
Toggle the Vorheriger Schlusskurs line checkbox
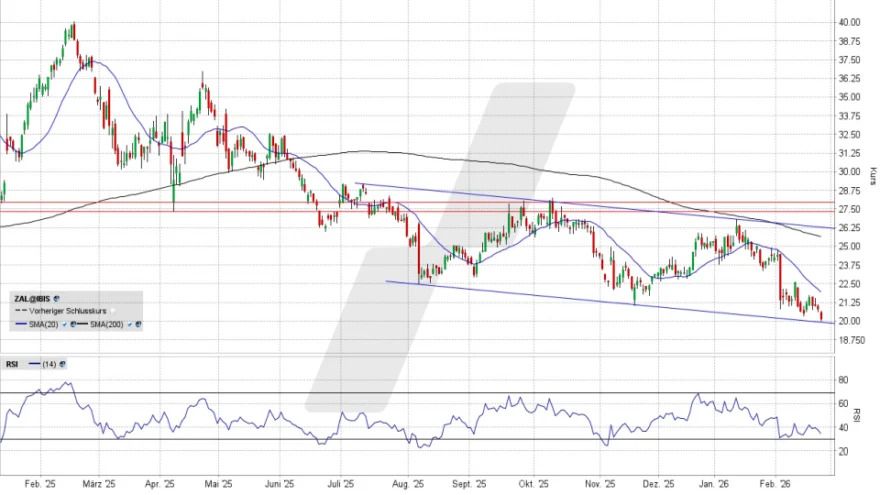click(113, 311)
